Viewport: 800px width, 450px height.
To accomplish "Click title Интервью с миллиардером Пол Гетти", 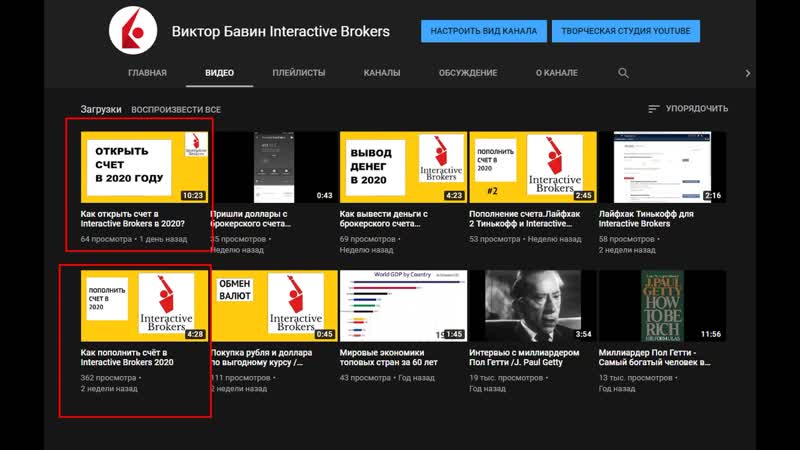I will click(524, 358).
